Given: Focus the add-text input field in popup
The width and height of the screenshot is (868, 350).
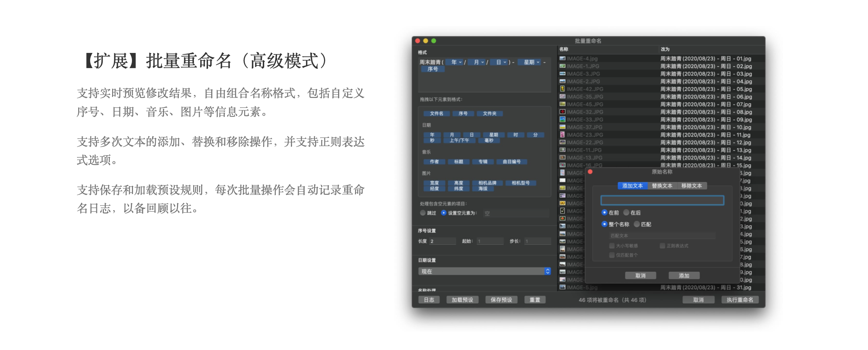Looking at the screenshot, I should [x=662, y=200].
